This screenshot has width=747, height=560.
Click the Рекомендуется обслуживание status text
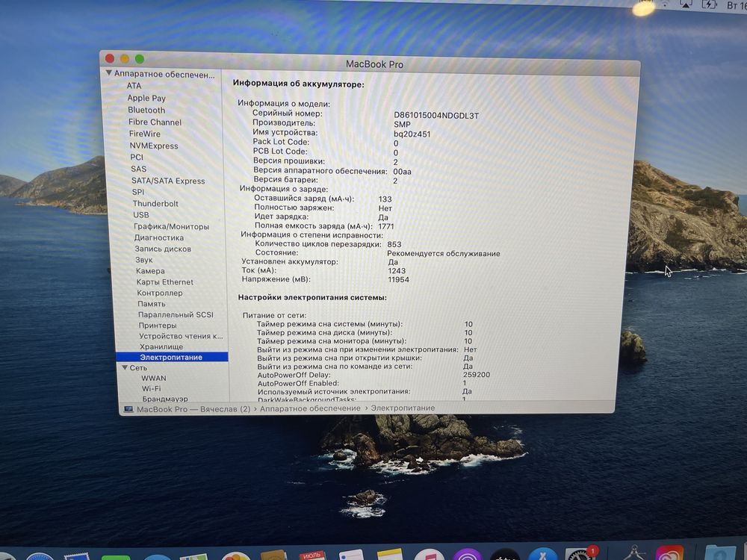tap(444, 253)
